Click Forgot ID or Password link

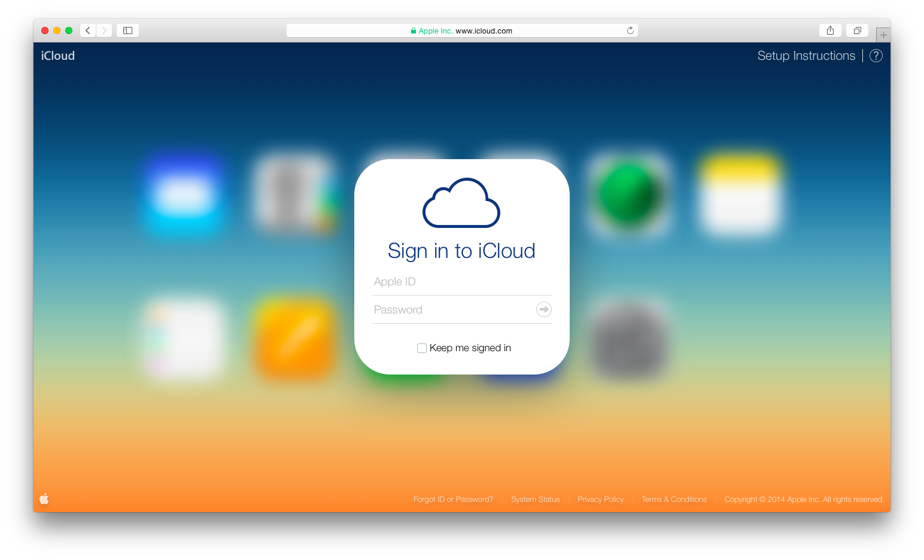(453, 500)
